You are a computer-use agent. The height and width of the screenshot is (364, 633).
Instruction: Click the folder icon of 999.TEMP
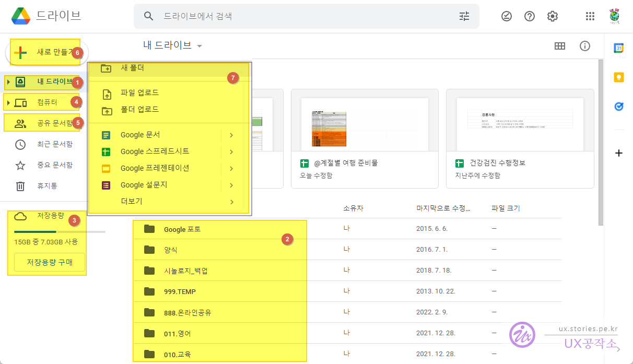pyautogui.click(x=150, y=291)
